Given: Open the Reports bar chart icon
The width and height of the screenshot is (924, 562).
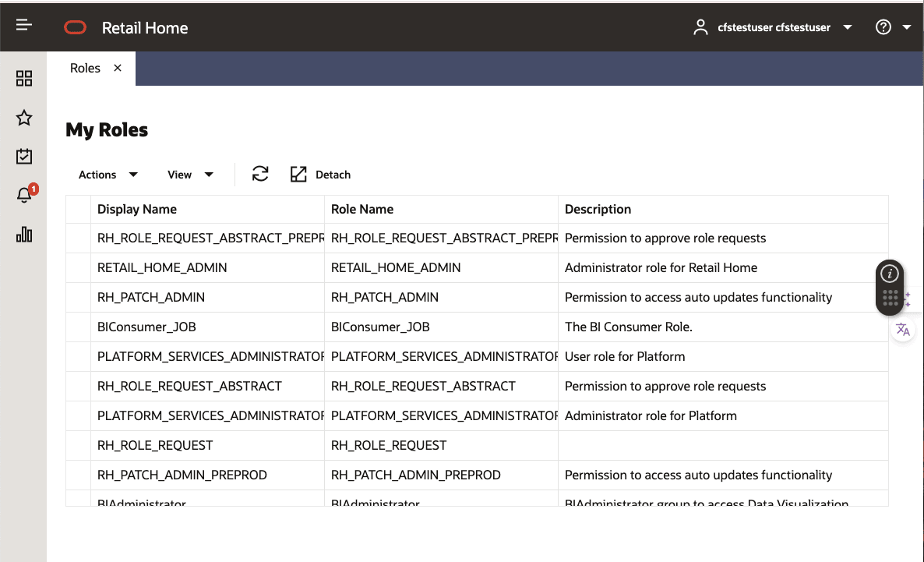Looking at the screenshot, I should coord(24,234).
